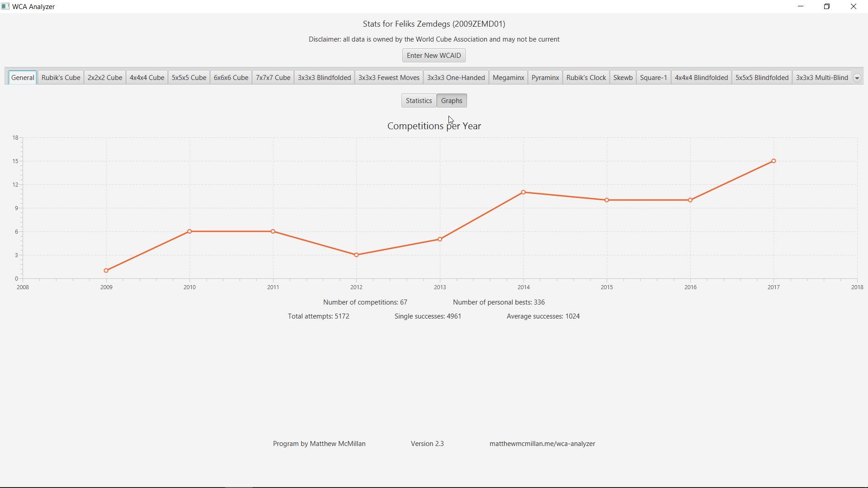Toggle the Graphs view button

(452, 101)
